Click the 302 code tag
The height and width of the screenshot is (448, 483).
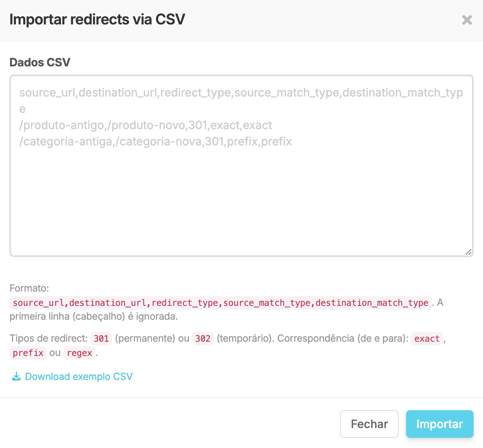pyautogui.click(x=203, y=338)
